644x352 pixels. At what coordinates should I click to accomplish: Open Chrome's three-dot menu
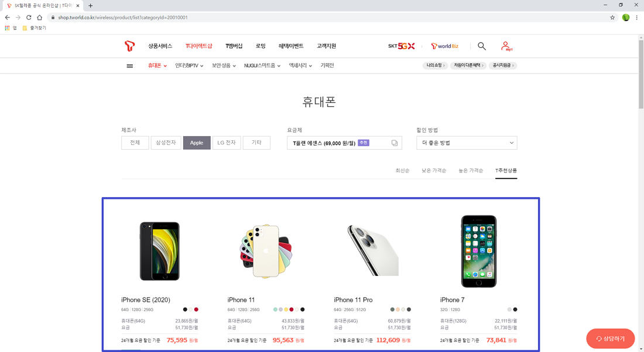(637, 17)
